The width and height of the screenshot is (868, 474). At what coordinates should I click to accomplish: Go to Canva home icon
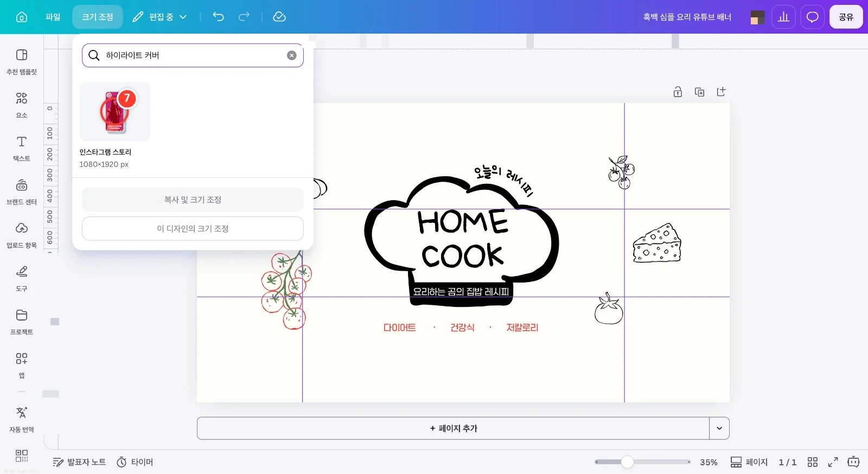[x=22, y=17]
